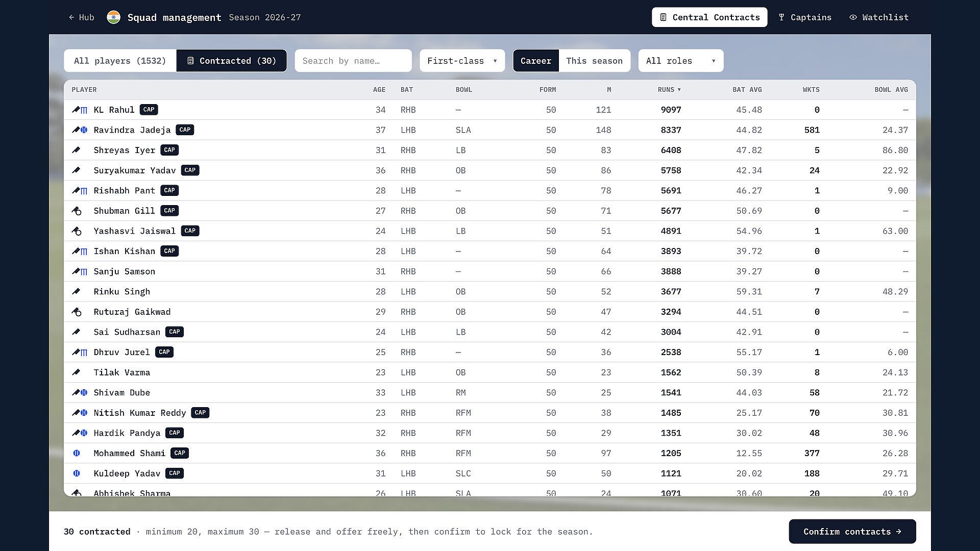Open Shreyas Iyer's player name
Viewport: 980px width, 551px height.
point(125,150)
